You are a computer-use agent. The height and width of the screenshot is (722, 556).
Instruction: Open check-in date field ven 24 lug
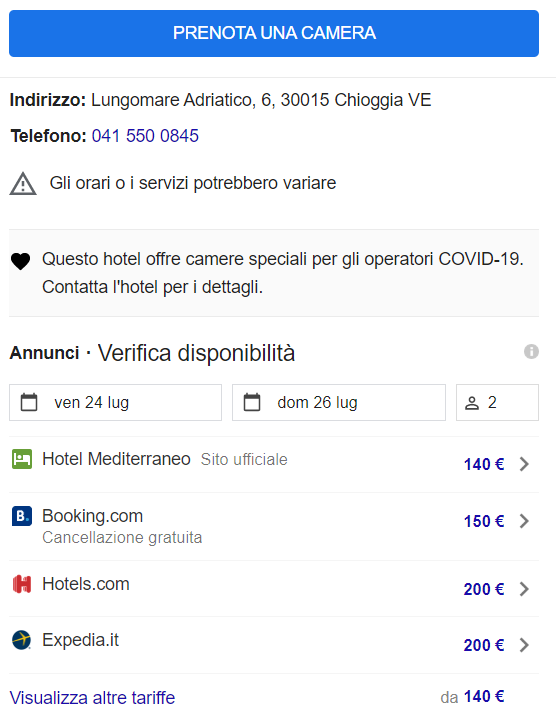(115, 402)
